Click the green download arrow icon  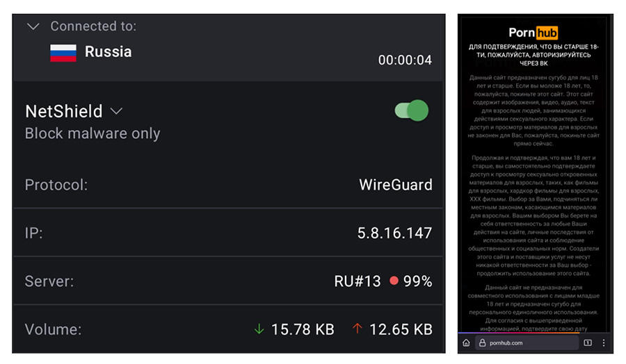click(x=259, y=329)
